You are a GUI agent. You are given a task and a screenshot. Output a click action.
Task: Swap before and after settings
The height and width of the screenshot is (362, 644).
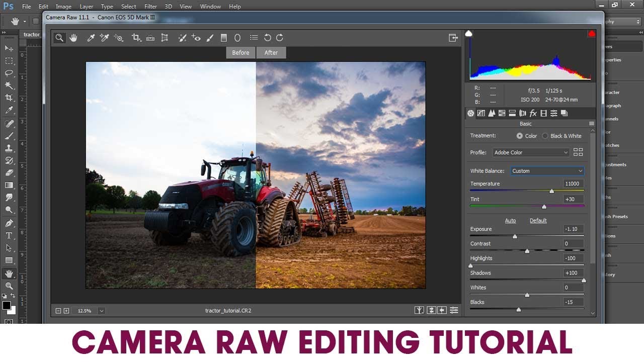(x=431, y=310)
